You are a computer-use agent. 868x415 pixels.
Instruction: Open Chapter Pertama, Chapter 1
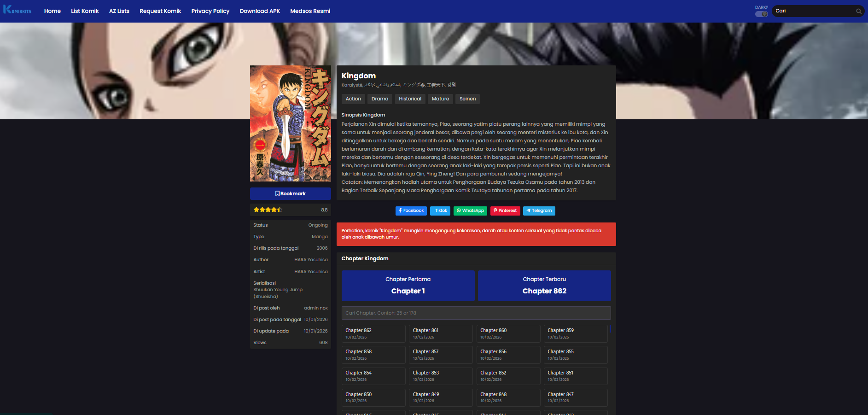point(408,286)
